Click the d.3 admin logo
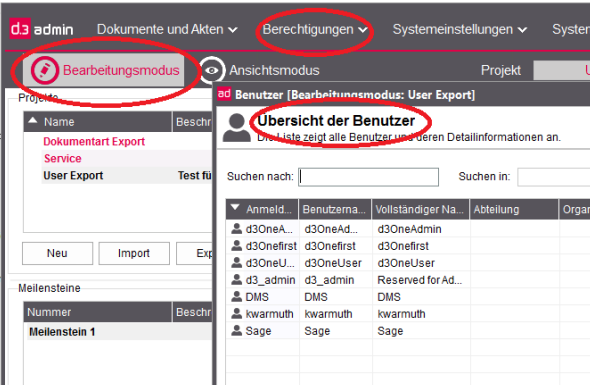The height and width of the screenshot is (385, 590). [x=41, y=29]
